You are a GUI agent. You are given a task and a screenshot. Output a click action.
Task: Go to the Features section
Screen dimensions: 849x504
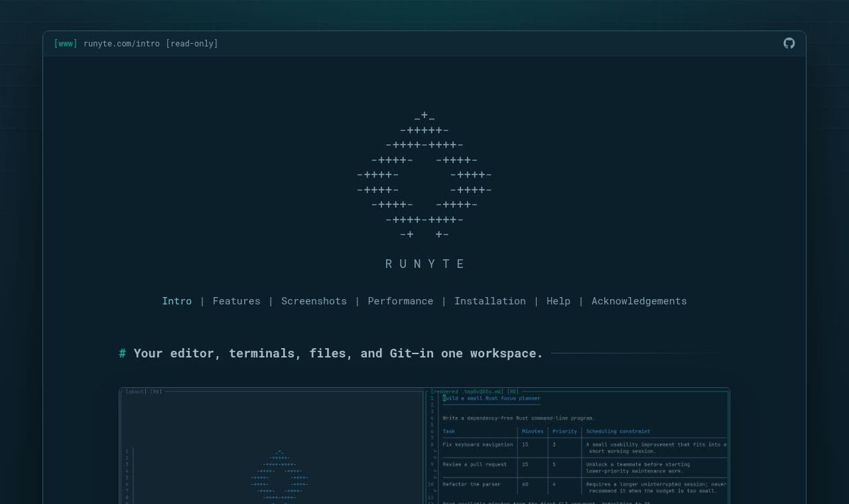[x=236, y=301]
